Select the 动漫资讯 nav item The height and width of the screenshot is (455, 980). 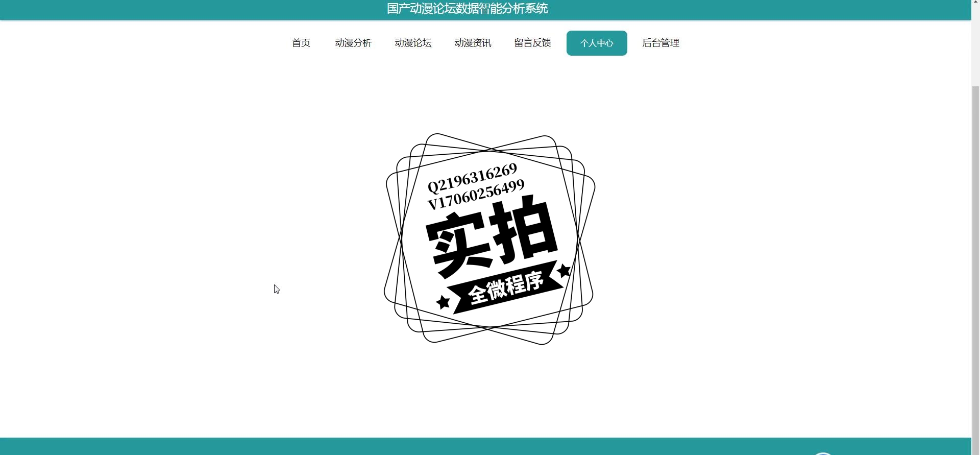point(473,43)
